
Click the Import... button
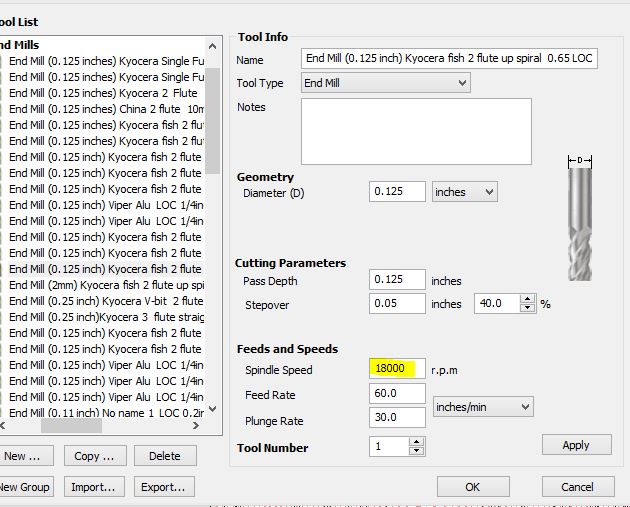tap(94, 487)
